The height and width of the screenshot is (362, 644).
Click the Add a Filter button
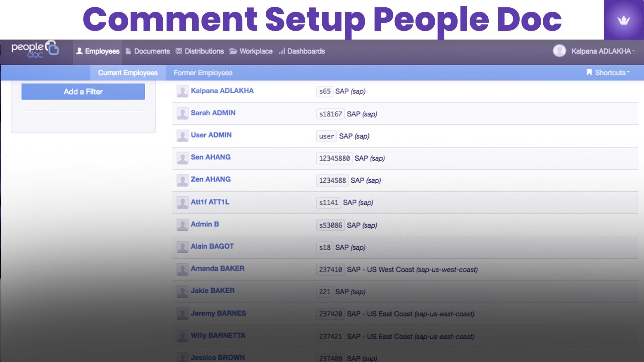[x=83, y=92]
